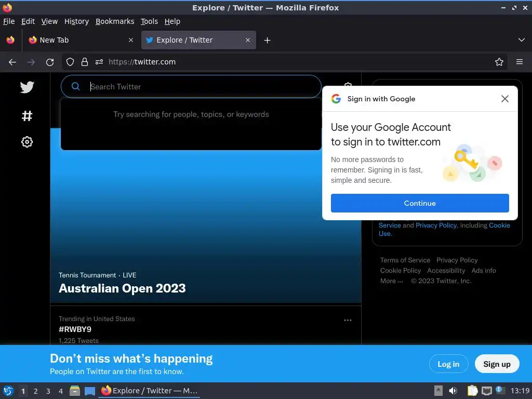Viewport: 532px width, 399px height.
Task: Bookmark this page with the star icon
Action: pos(499,62)
